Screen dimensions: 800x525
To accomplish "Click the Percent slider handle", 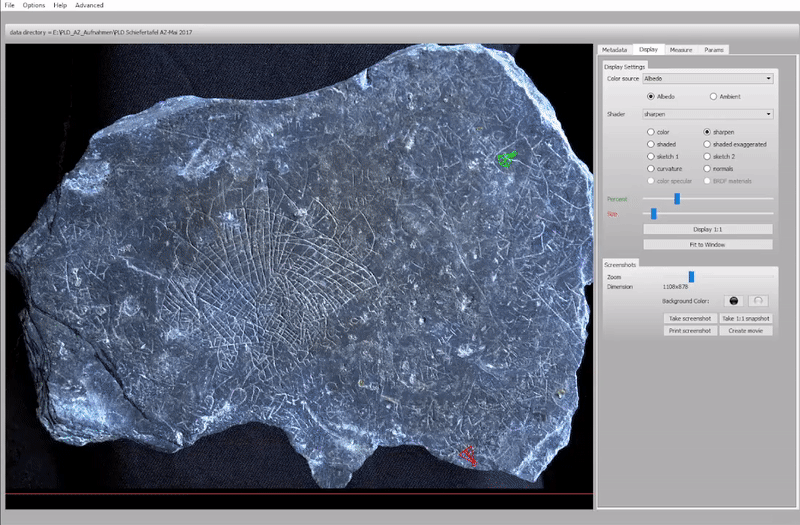I will pos(677,199).
